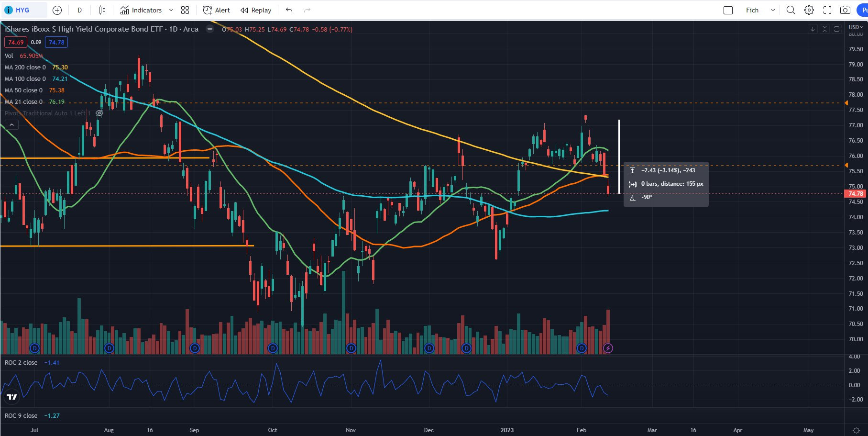Click the Mar label on time axis

click(652, 430)
